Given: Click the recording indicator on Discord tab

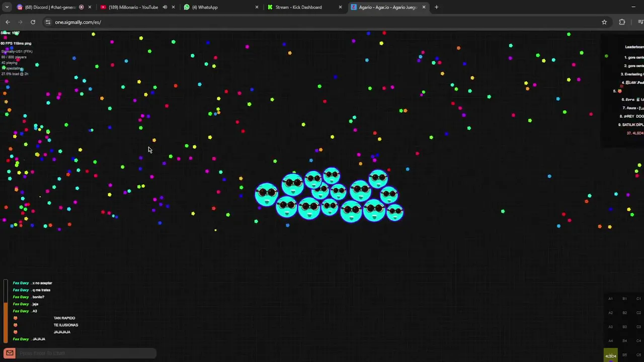Looking at the screenshot, I should tap(82, 7).
